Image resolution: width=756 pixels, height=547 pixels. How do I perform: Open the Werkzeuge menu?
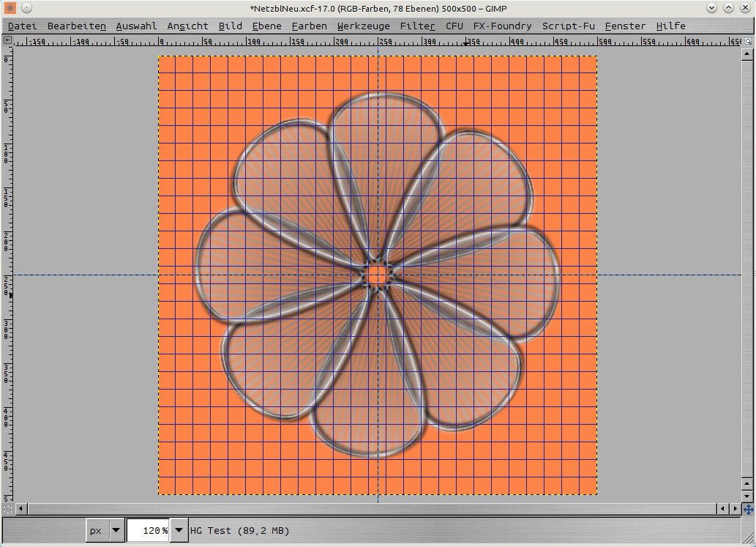coord(363,26)
